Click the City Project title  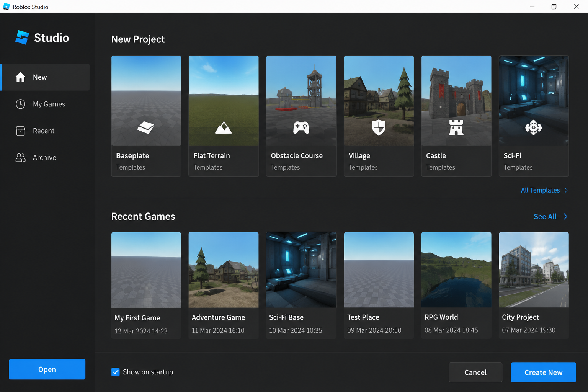[x=520, y=317]
